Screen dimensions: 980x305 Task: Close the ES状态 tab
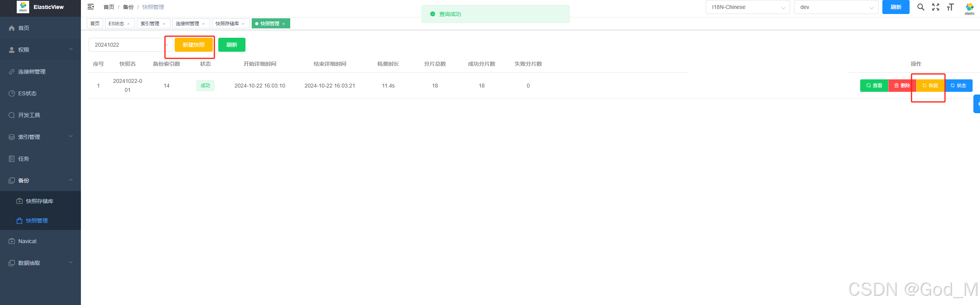(128, 24)
